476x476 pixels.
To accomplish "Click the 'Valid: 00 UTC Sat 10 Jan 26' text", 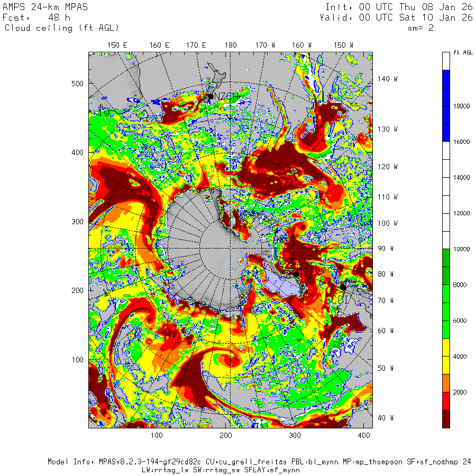I will tap(396, 17).
